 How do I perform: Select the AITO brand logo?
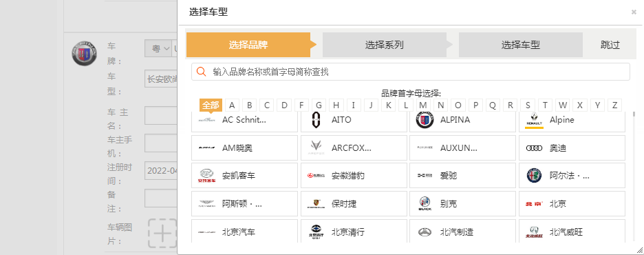coord(315,120)
